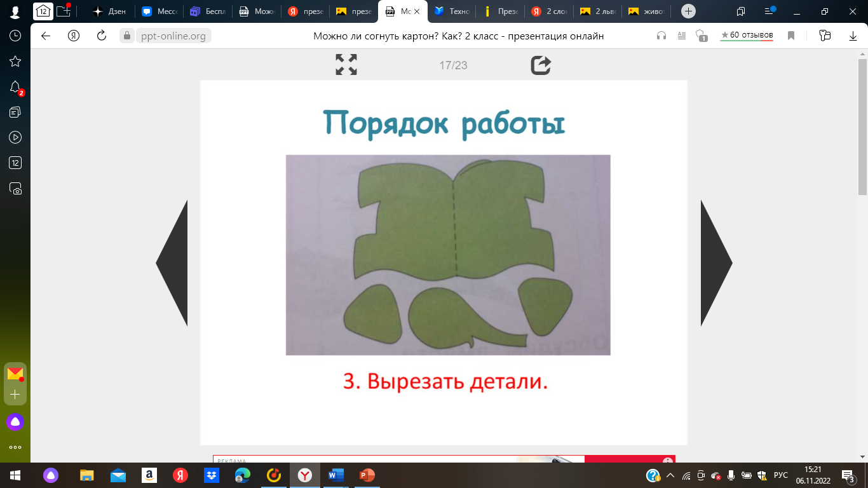
Task: Click the browser back arrow
Action: (x=46, y=36)
